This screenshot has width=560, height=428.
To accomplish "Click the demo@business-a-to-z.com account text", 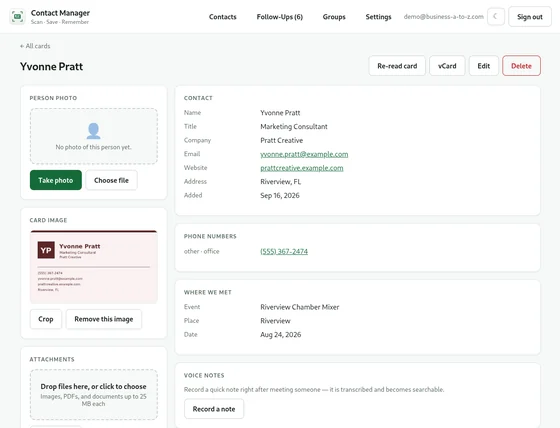I will pos(444,17).
